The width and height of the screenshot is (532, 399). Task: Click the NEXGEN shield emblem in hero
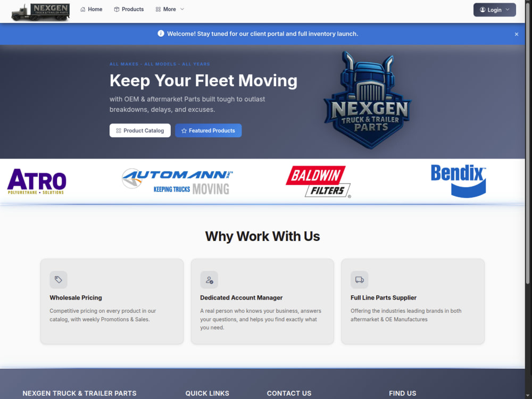coord(368,100)
